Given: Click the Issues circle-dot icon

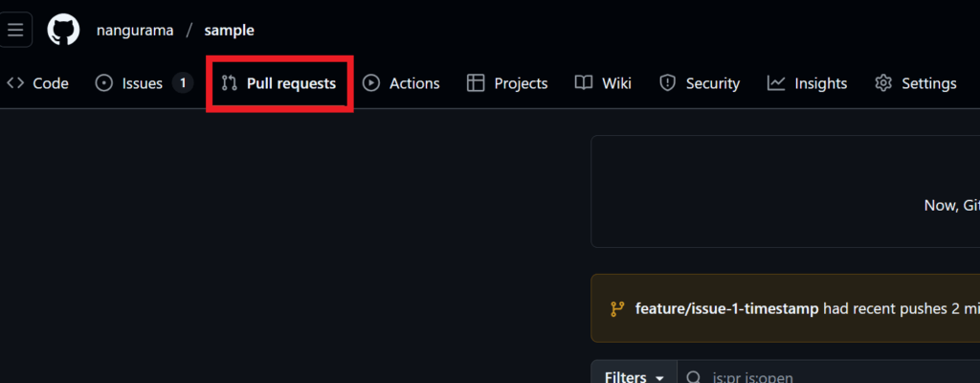Looking at the screenshot, I should 103,83.
